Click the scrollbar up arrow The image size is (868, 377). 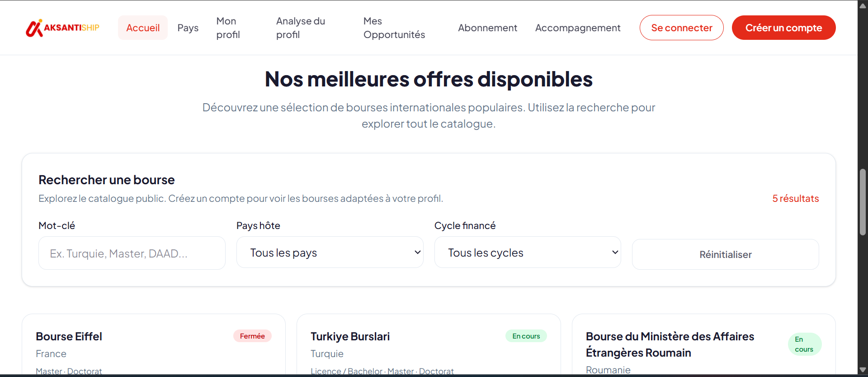pyautogui.click(x=863, y=5)
